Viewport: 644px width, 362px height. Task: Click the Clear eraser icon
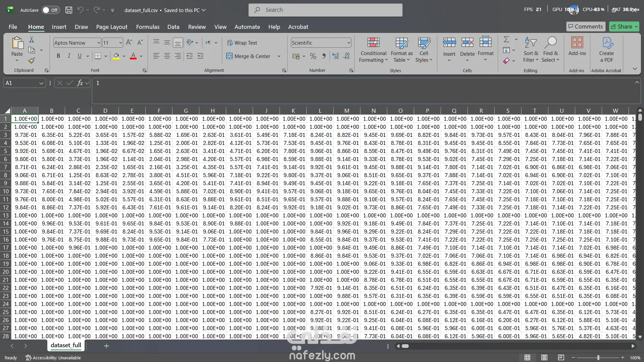pos(506,61)
